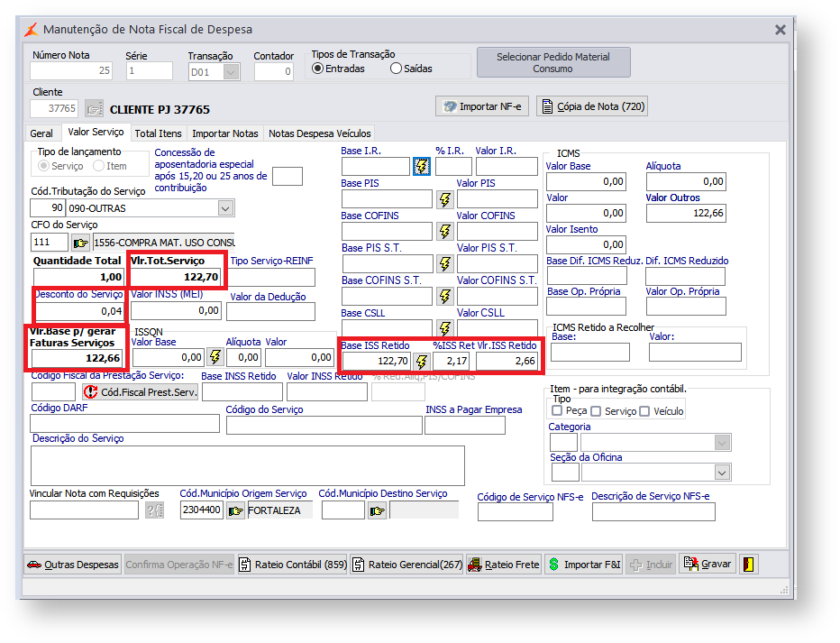
Task: Click the lightning icon next to Base ISS Retido
Action: 422,361
